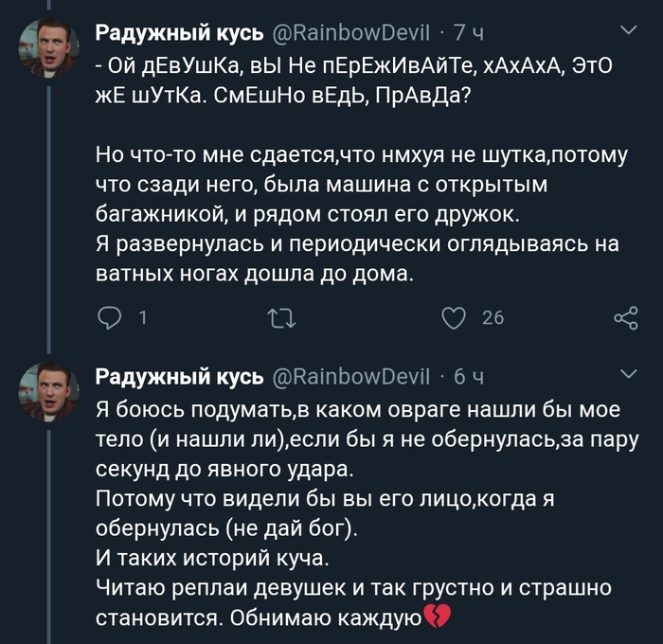Screen dimensions: 663x644
Task: Click the reply speech bubble icon
Action: [110, 318]
